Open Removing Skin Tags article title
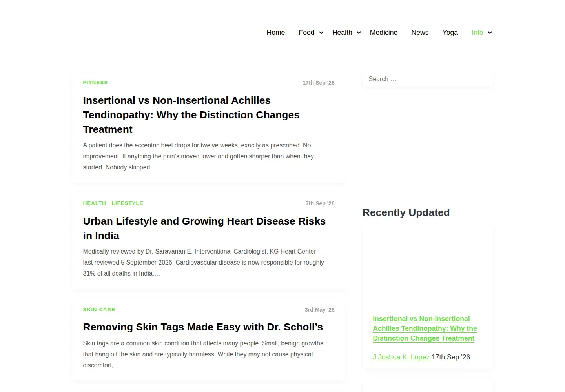Screen dimensions: 565x392 click(203, 327)
